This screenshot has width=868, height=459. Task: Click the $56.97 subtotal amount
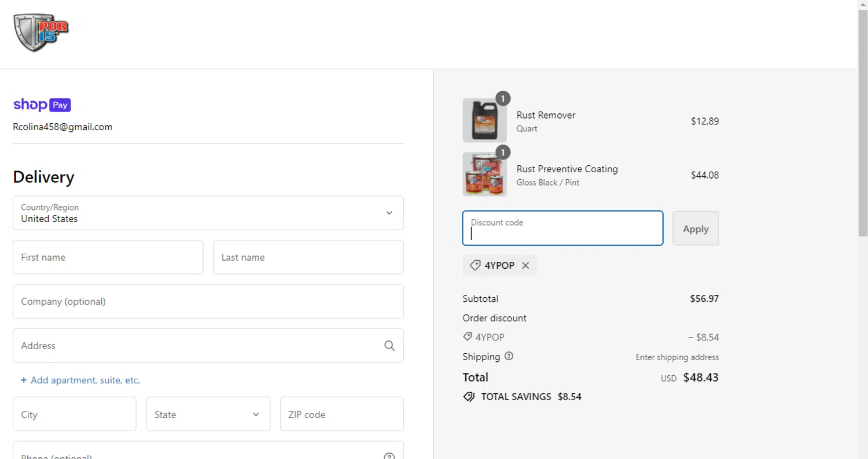pyautogui.click(x=704, y=299)
